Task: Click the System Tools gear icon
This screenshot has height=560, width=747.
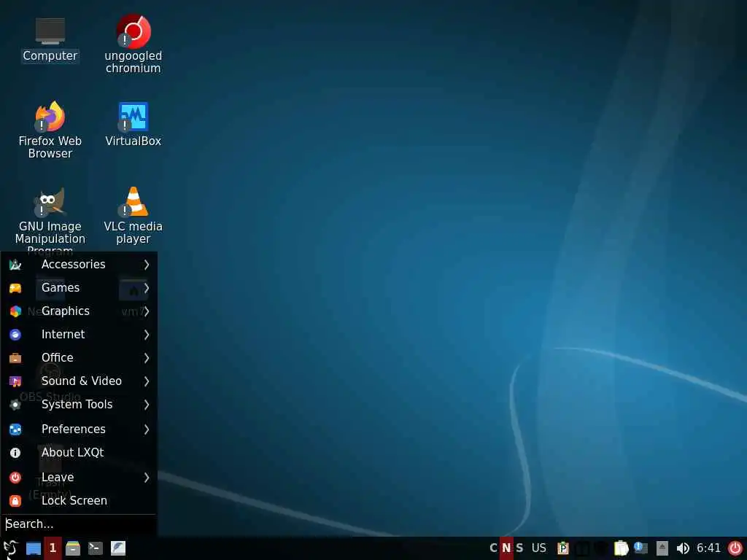Action: click(x=15, y=405)
